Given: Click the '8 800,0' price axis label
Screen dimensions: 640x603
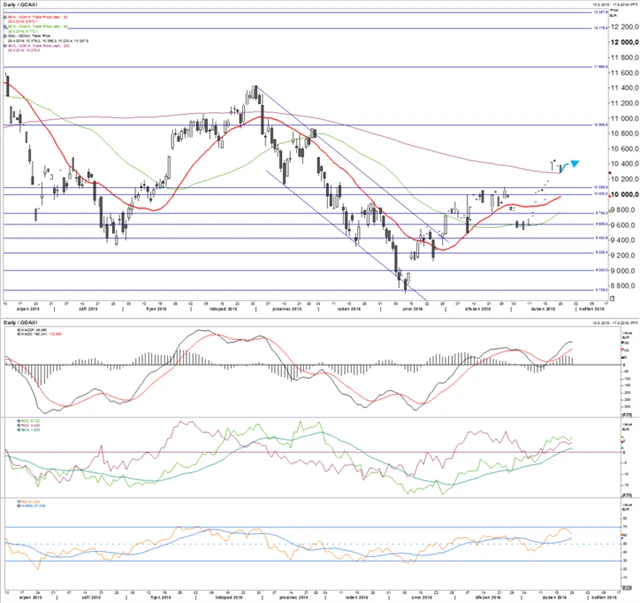Looking at the screenshot, I should point(622,285).
